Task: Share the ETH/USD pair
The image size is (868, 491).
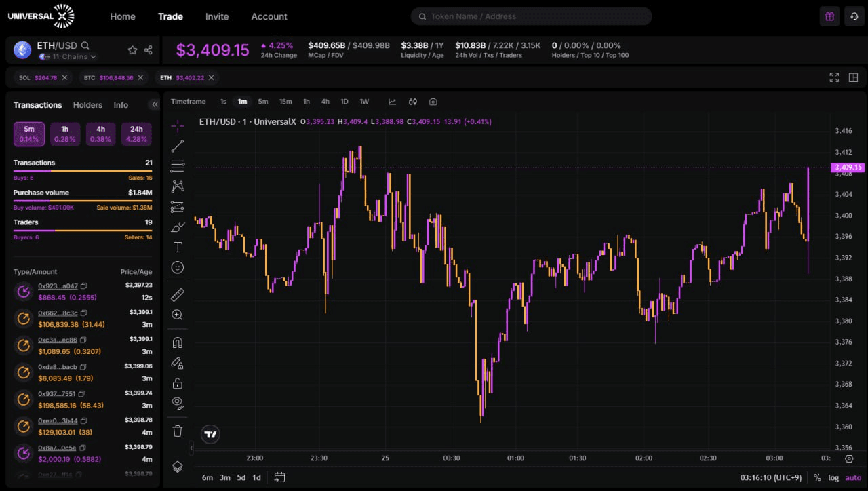Action: pos(149,50)
